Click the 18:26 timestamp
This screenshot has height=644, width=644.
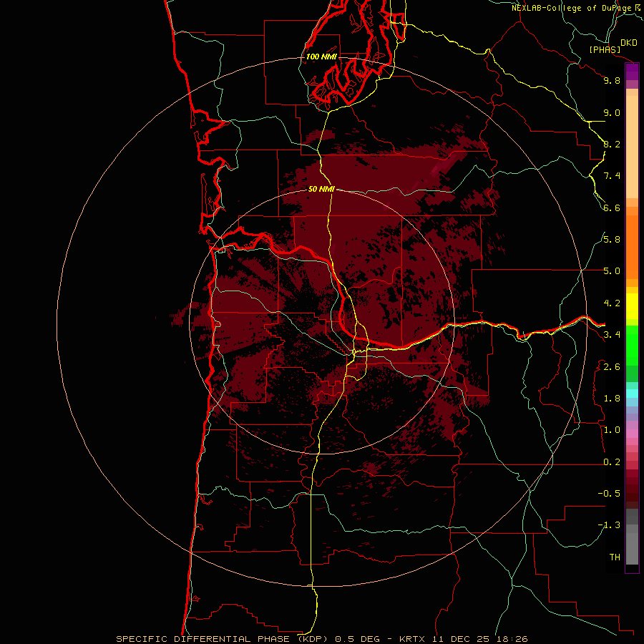coord(511,639)
